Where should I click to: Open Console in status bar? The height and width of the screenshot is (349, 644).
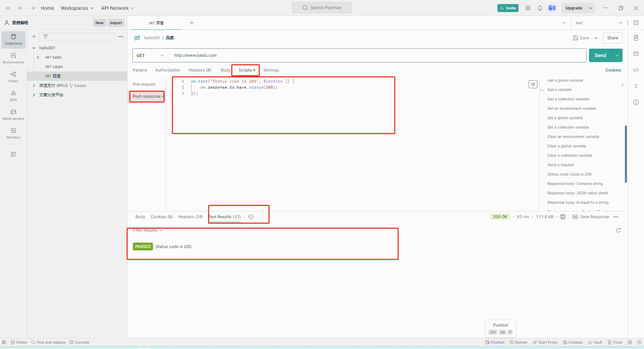click(x=79, y=342)
